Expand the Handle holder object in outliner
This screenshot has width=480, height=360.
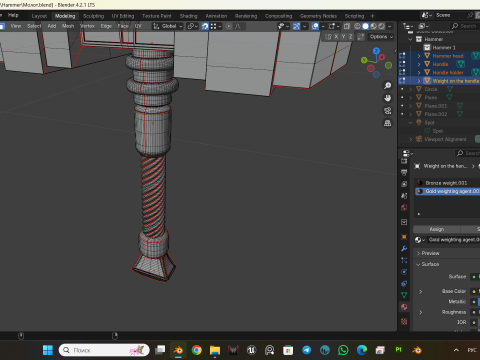click(419, 72)
